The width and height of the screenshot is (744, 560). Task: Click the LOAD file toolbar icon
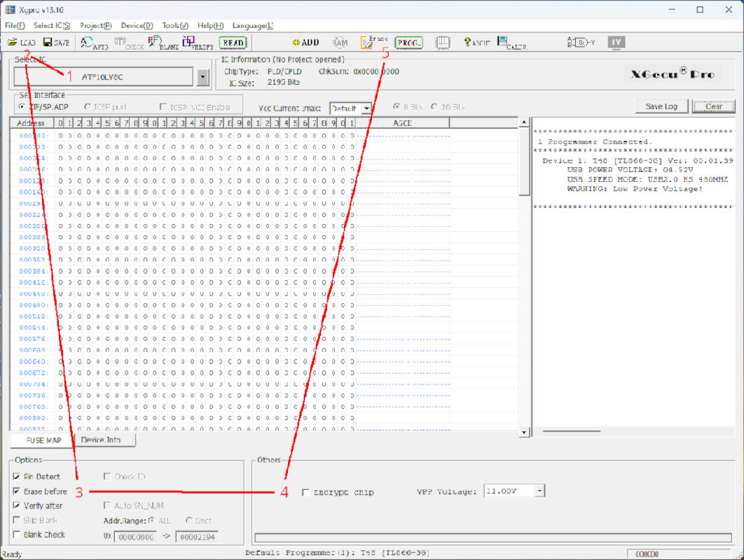pos(21,42)
